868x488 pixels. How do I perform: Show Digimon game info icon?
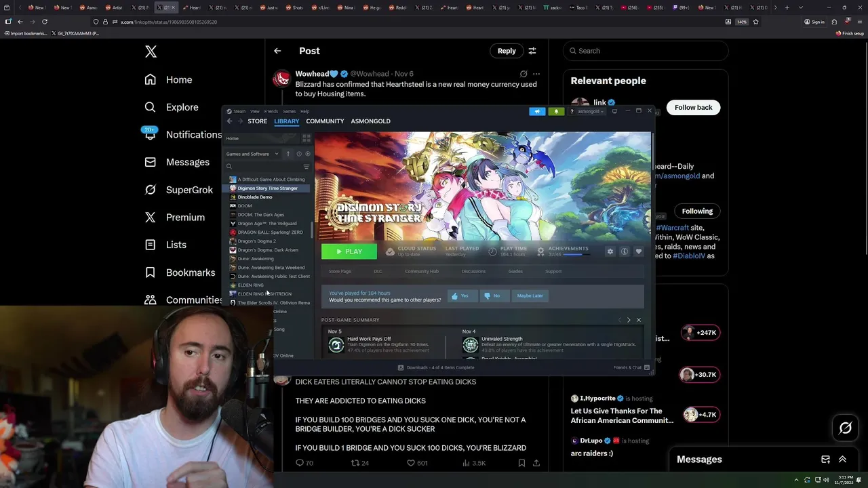(x=625, y=251)
